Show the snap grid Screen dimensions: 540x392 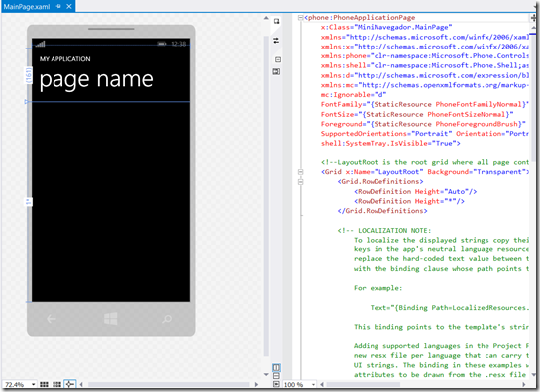pyautogui.click(x=44, y=384)
